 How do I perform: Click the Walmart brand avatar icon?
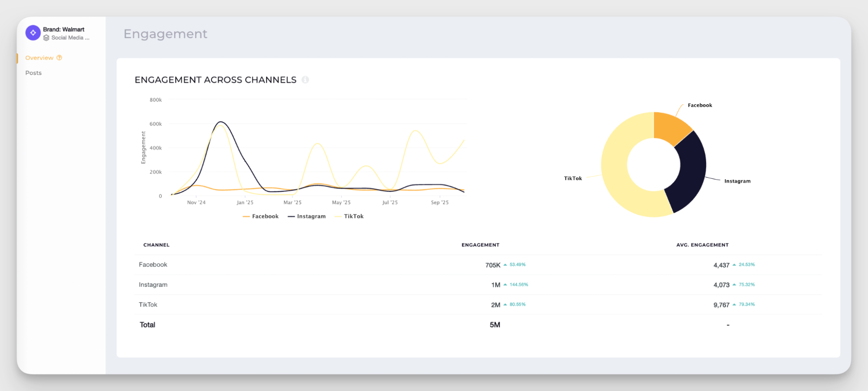33,33
